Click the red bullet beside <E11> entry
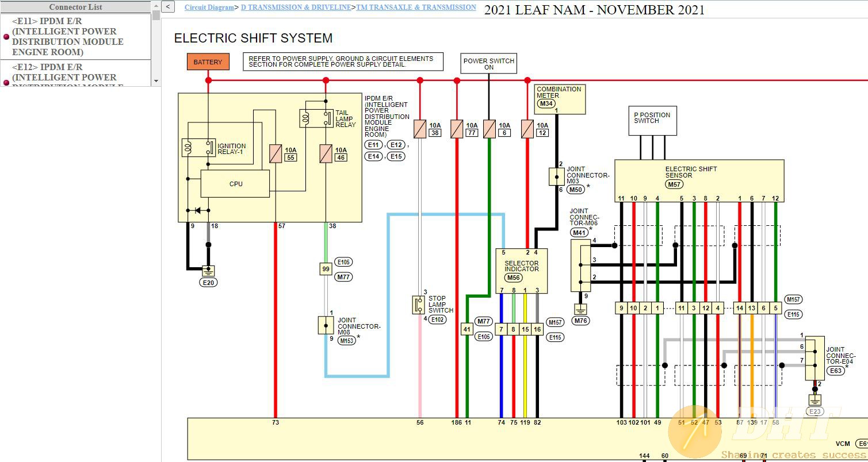868x462 pixels. pos(6,37)
